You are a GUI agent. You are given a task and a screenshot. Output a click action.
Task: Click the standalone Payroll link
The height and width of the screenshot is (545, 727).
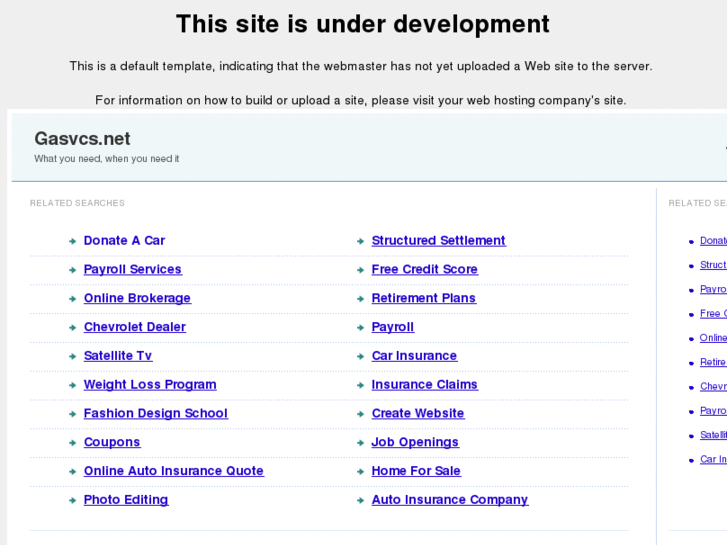392,327
